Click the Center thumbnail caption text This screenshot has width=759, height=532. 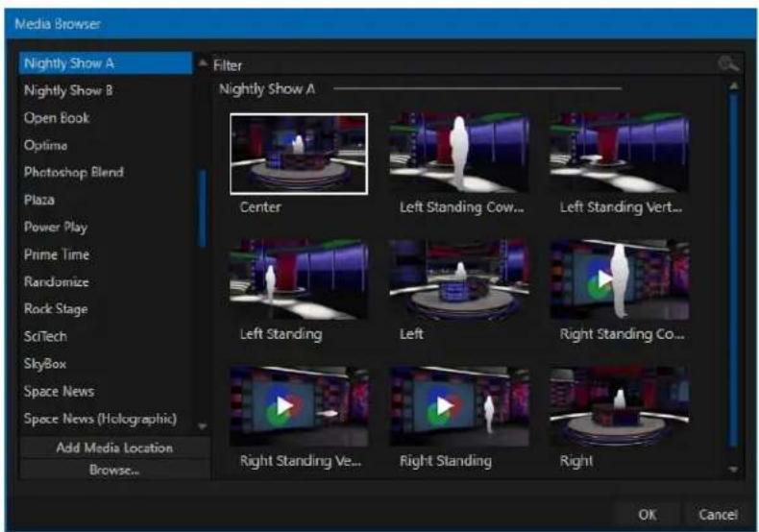(x=260, y=207)
